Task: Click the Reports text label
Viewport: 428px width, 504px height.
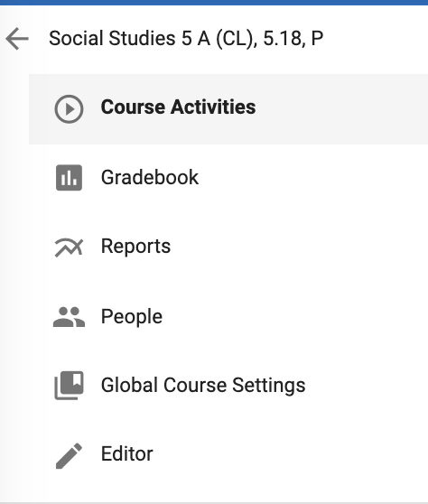Action: pos(135,247)
